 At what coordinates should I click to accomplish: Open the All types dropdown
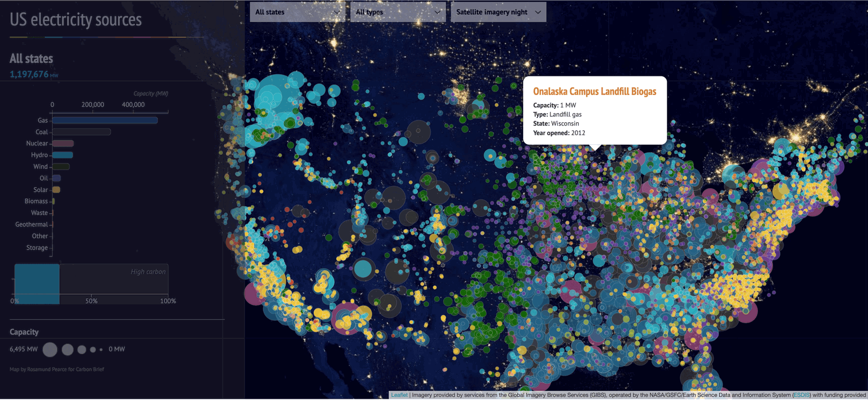[398, 11]
